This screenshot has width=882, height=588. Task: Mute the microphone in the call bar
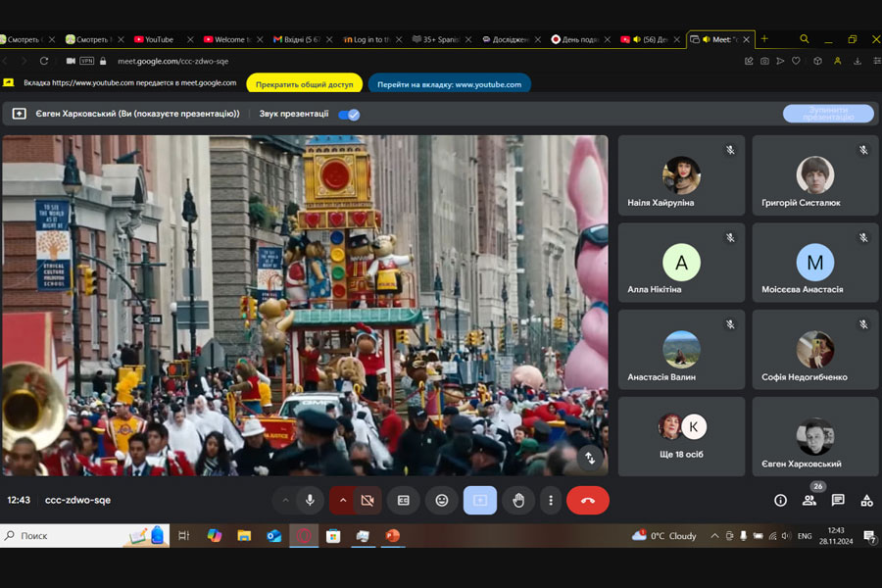[310, 500]
